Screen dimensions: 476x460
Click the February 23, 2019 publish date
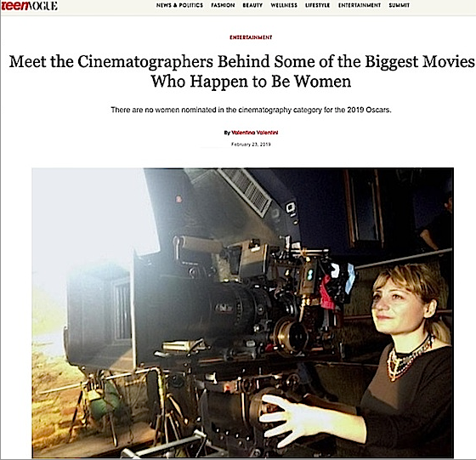click(x=251, y=145)
